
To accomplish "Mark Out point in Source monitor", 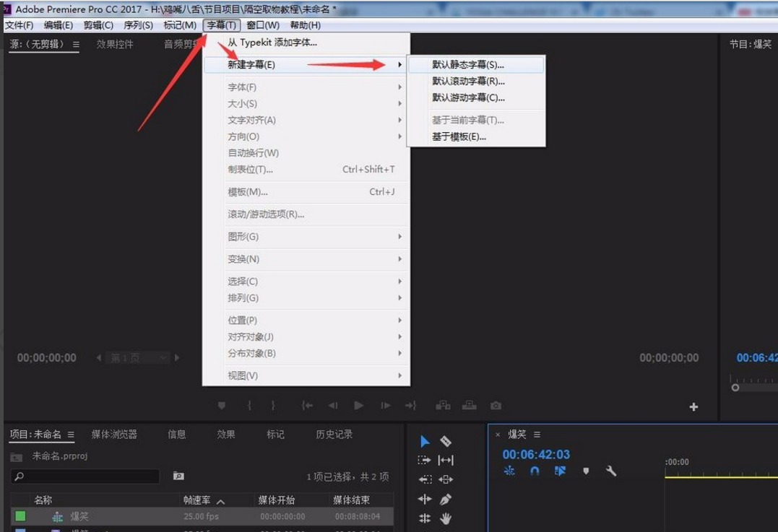I will [273, 406].
